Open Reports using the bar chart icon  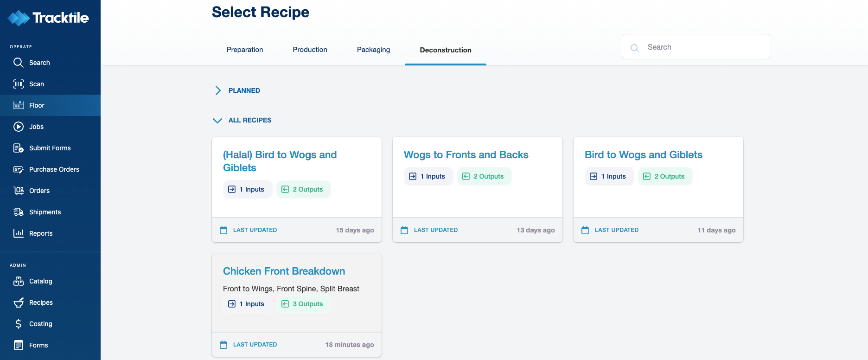(x=19, y=233)
